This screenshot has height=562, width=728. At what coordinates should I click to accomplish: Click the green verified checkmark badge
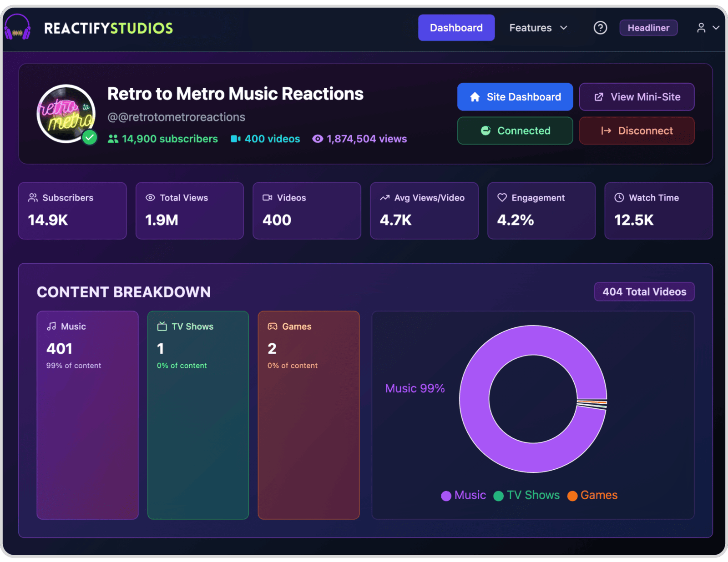(x=90, y=137)
